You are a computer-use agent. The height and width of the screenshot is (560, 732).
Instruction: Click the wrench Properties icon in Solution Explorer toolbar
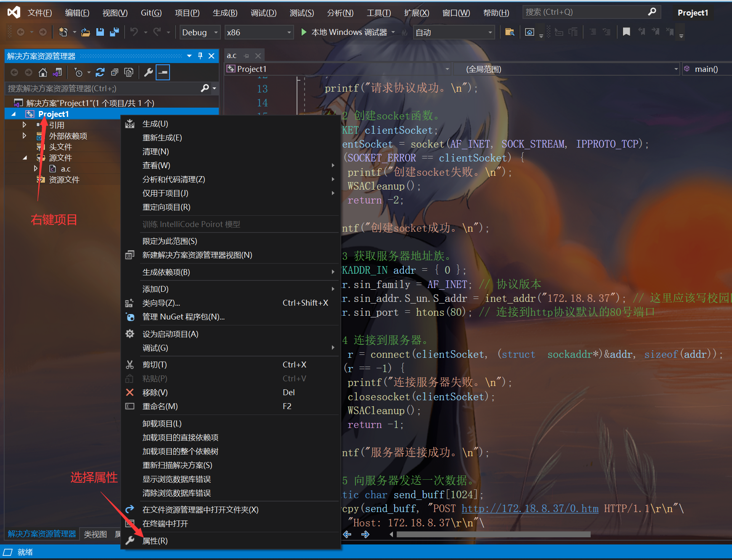[x=148, y=72]
